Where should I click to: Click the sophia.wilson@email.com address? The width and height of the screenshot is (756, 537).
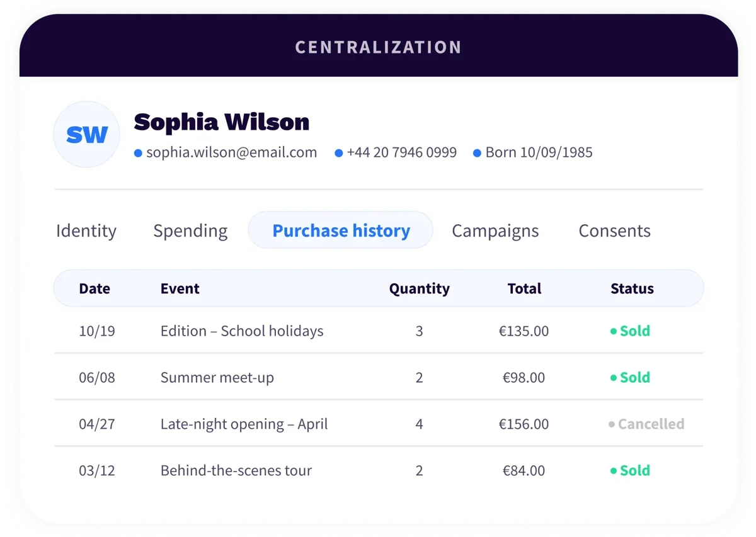(x=231, y=152)
